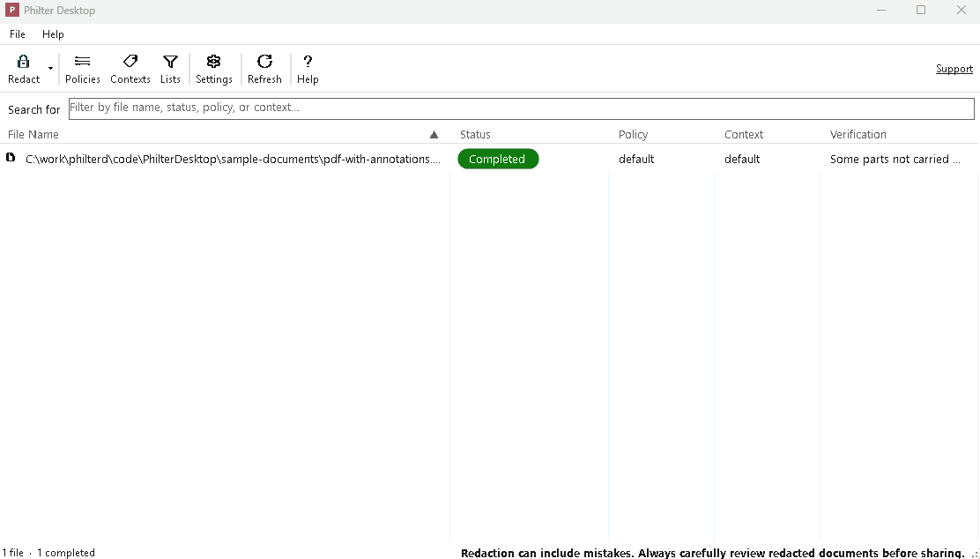This screenshot has width=980, height=559.
Task: Click "Some parts not carried" verification cell
Action: 895,159
